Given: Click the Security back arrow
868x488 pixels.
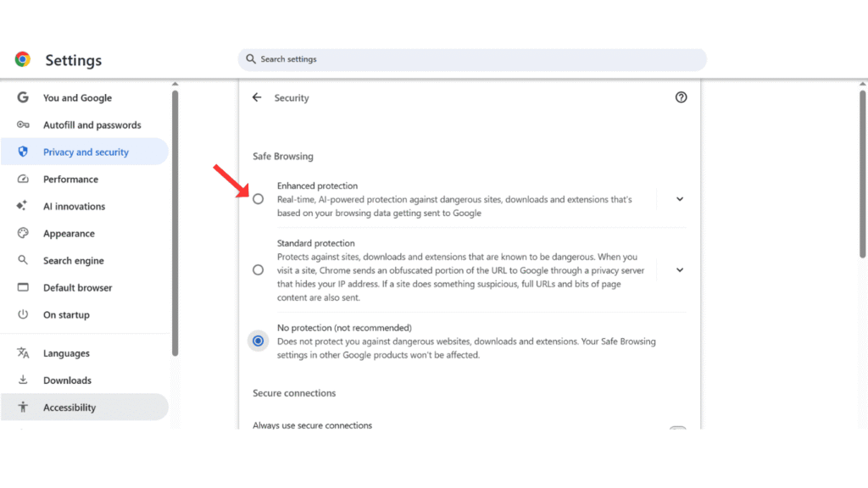Looking at the screenshot, I should pos(256,97).
